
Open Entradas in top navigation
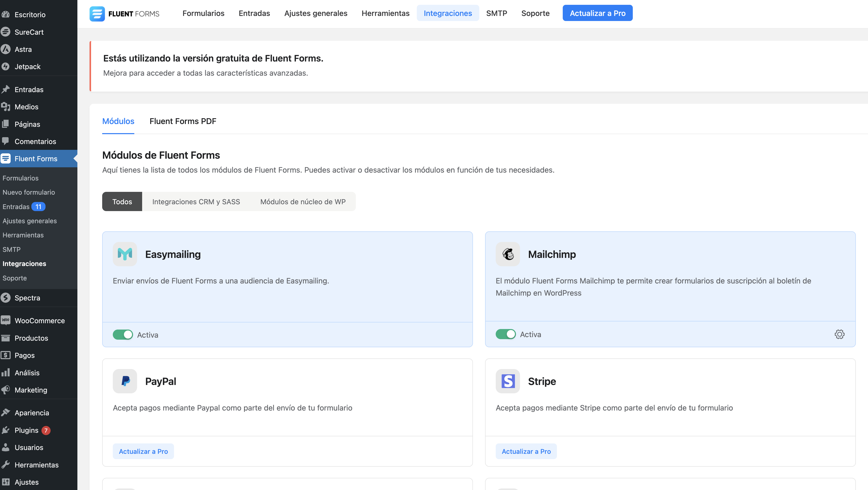254,13
